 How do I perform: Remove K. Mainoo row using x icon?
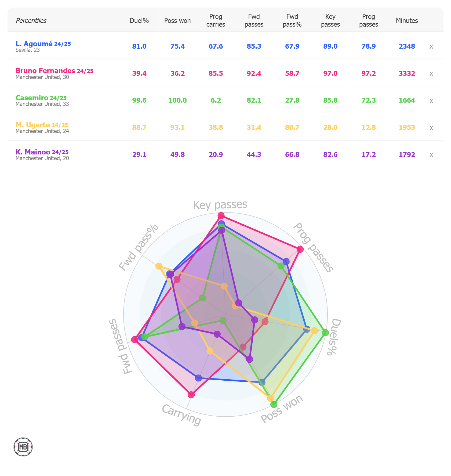431,155
